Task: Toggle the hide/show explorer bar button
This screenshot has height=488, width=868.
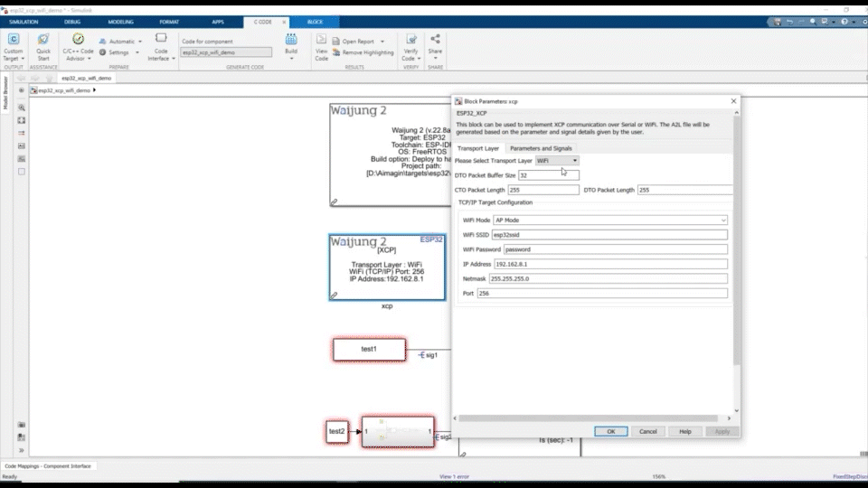Action: click(22, 90)
